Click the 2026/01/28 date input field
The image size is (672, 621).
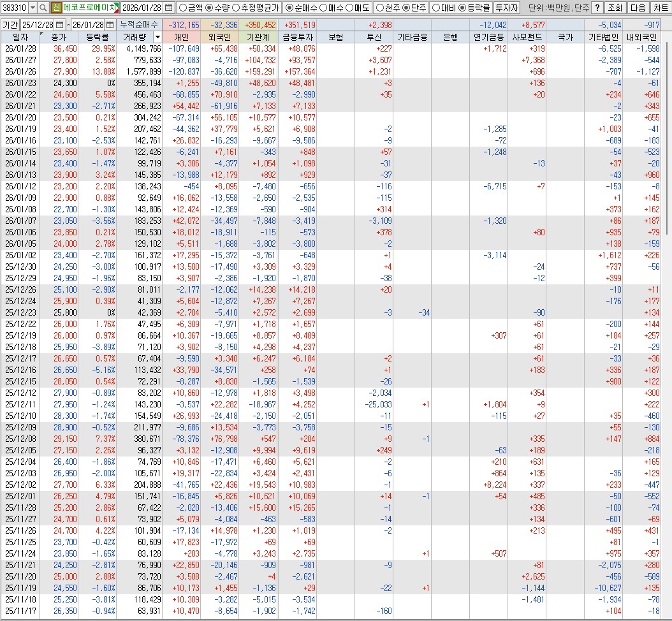[x=142, y=8]
